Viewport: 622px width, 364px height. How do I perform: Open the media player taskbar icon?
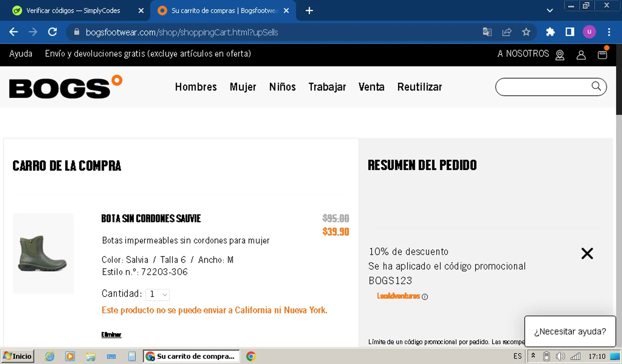[70, 356]
